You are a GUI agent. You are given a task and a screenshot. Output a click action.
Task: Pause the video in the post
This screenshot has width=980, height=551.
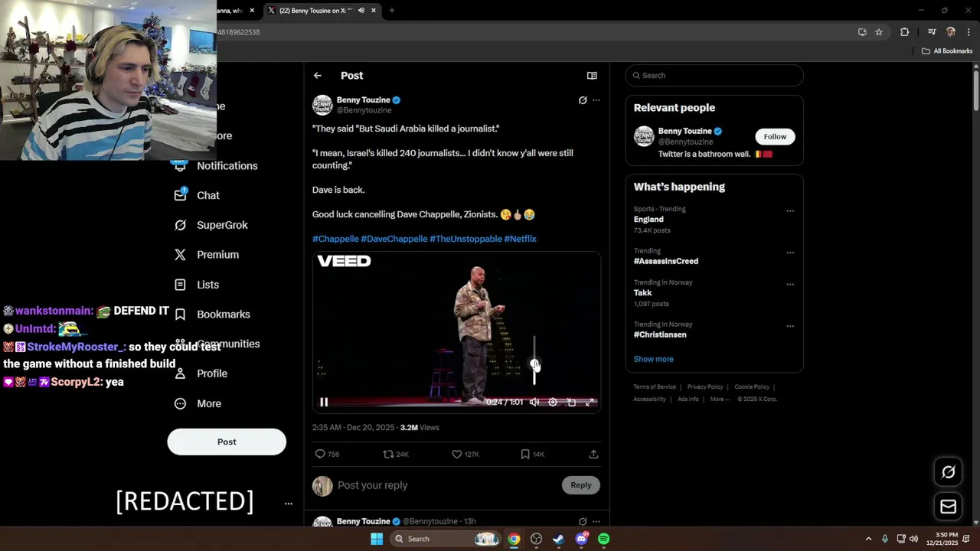pyautogui.click(x=324, y=402)
